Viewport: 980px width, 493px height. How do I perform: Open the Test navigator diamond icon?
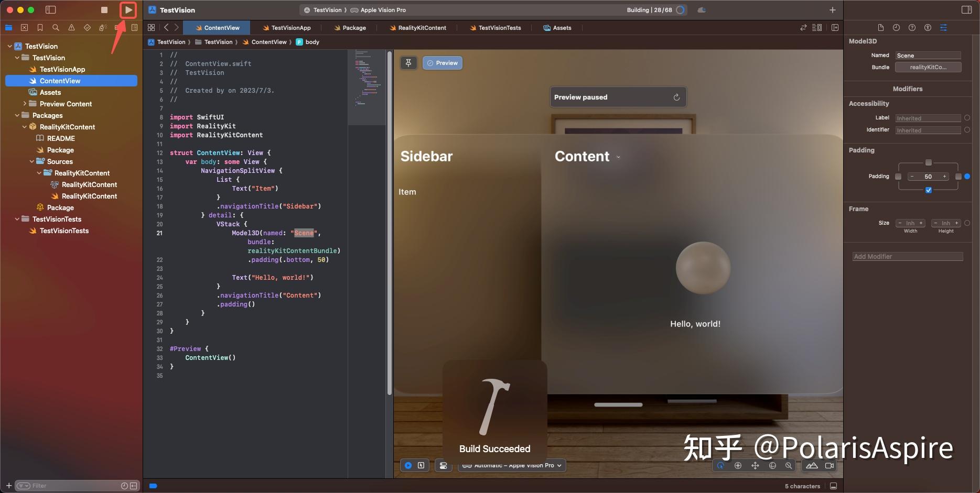[x=87, y=28]
